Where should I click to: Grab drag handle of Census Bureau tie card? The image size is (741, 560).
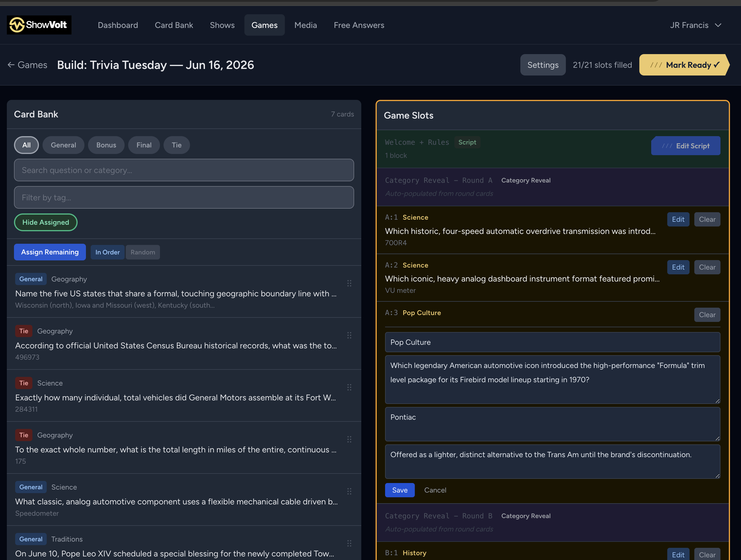(x=349, y=335)
